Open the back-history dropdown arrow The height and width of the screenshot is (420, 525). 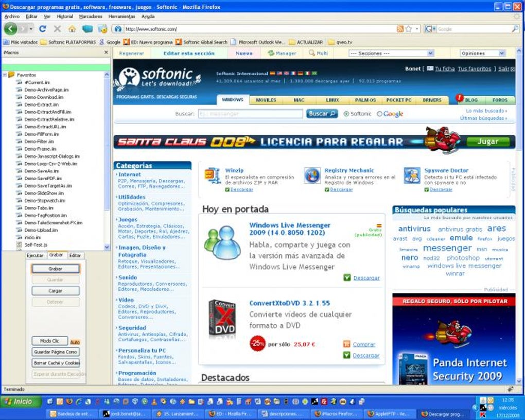31,29
